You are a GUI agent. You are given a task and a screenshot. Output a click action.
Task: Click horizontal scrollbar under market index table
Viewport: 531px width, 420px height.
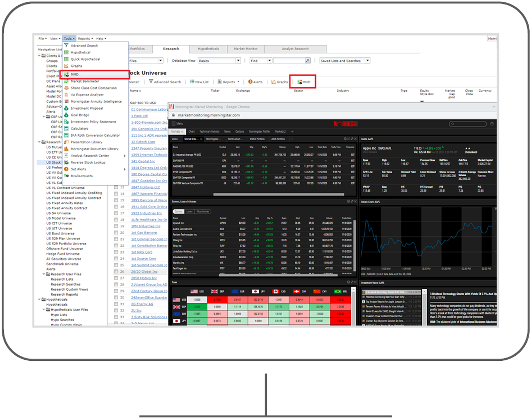(x=278, y=194)
